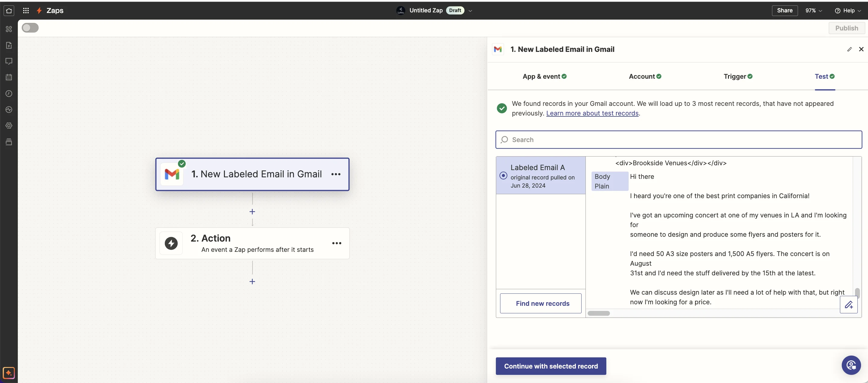
Task: Expand the Help menu dropdown
Action: pos(848,11)
